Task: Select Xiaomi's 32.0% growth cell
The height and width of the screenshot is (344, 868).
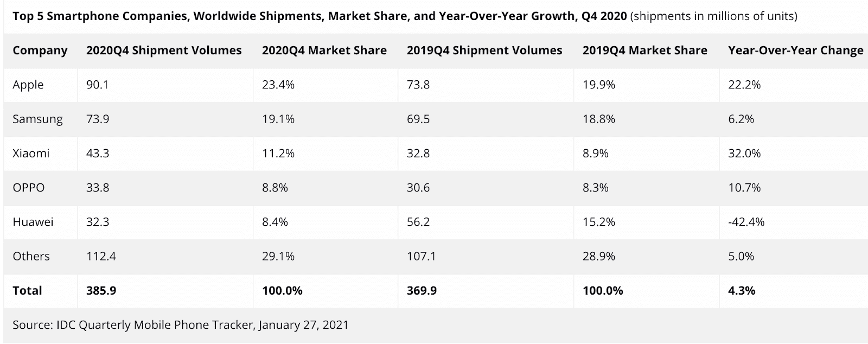Action: [744, 153]
